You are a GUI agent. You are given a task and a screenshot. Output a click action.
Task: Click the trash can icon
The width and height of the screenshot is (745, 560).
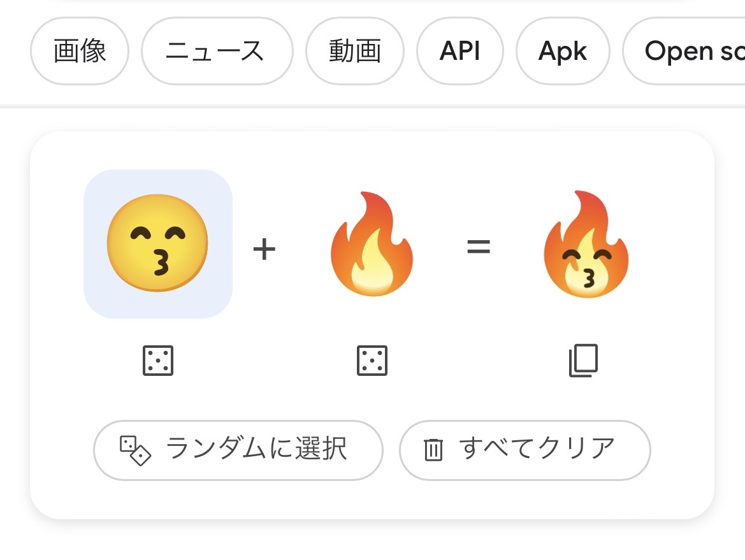coord(433,450)
